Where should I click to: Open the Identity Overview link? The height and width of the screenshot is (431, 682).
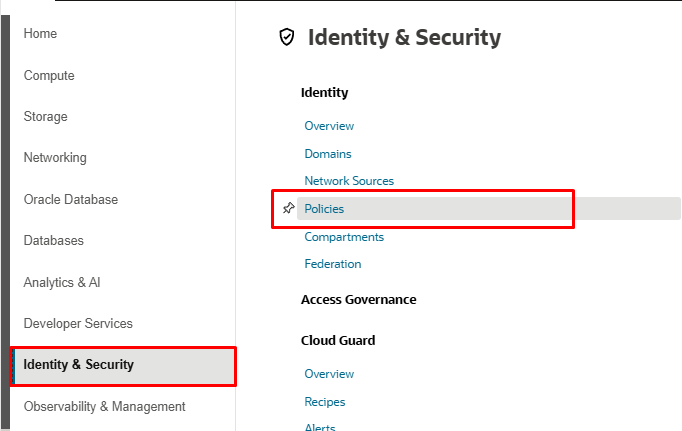[x=329, y=126]
